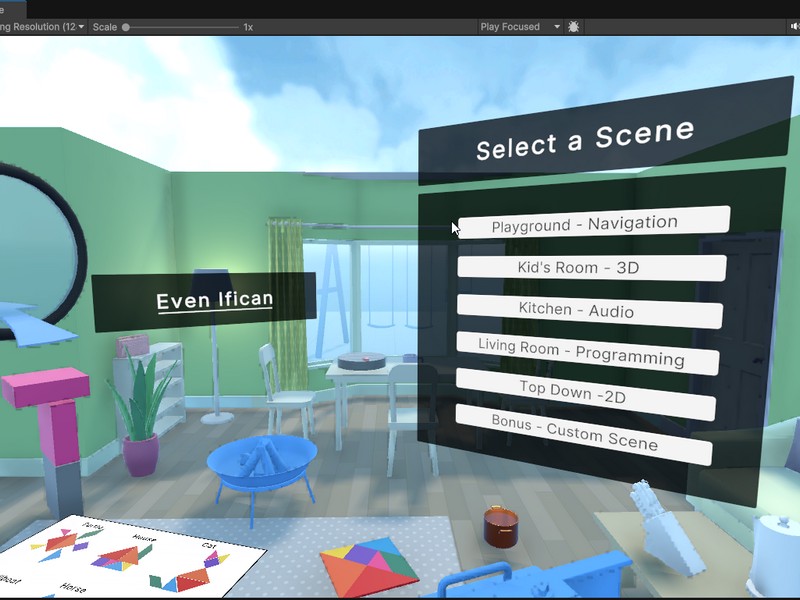Image resolution: width=800 pixels, height=600 pixels.
Task: Expand the Play Focused dropdown
Action: [x=520, y=27]
